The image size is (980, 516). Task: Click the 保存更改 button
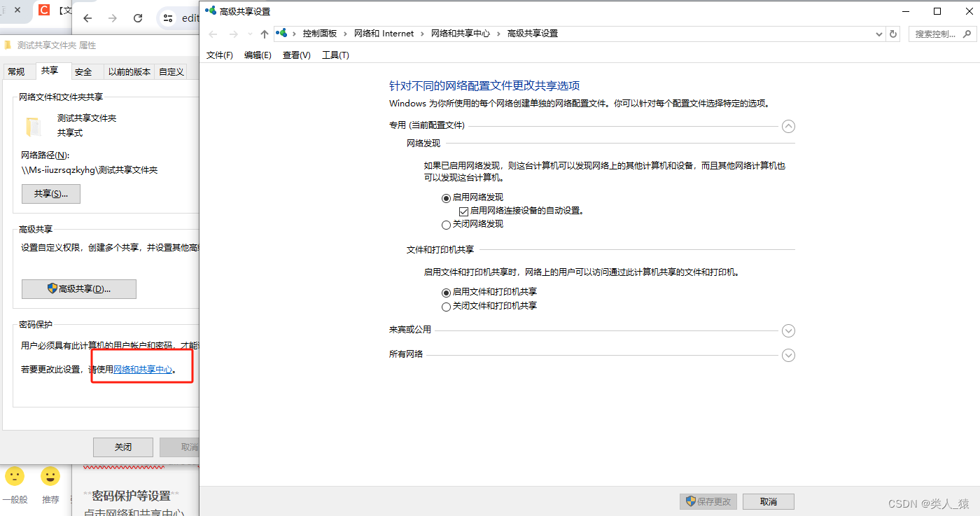(708, 501)
